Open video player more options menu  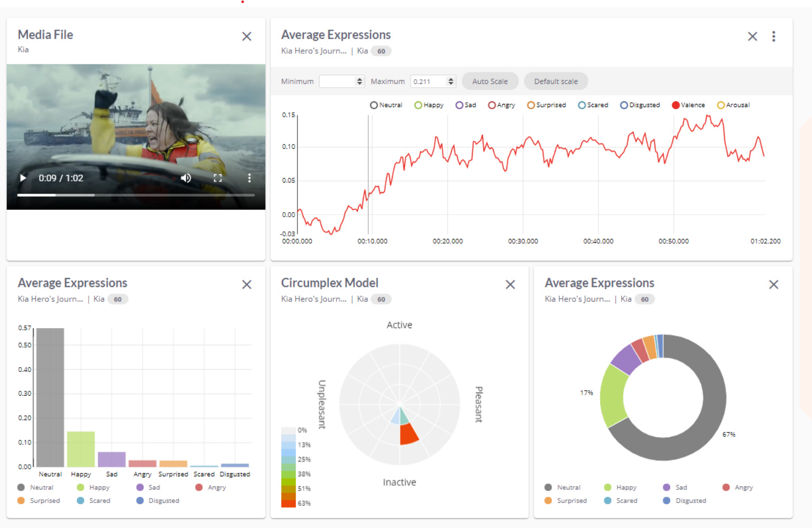pyautogui.click(x=249, y=178)
